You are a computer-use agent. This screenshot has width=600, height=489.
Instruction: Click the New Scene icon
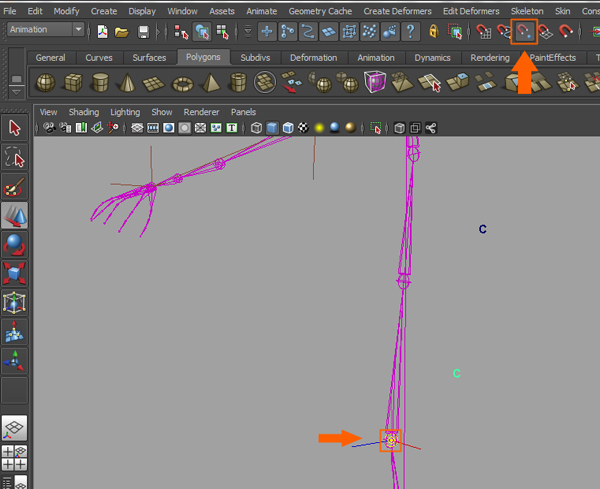pos(103,31)
